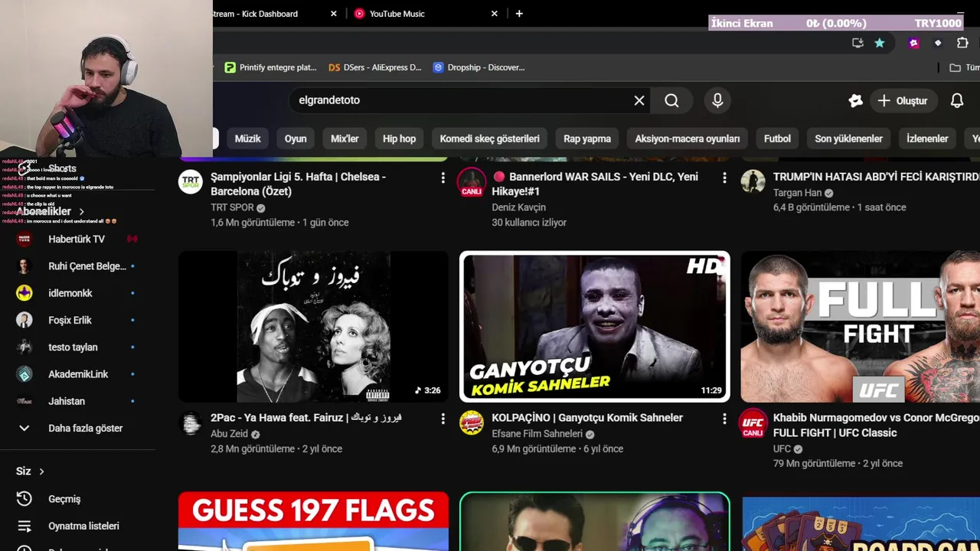
Task: Select the Aksiyon-macera oyunları chip
Action: pos(687,139)
